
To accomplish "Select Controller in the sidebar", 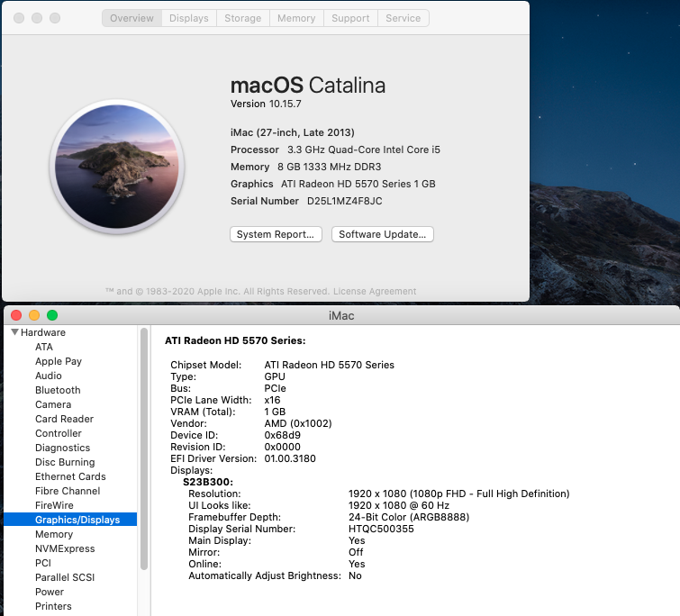I will [59, 433].
